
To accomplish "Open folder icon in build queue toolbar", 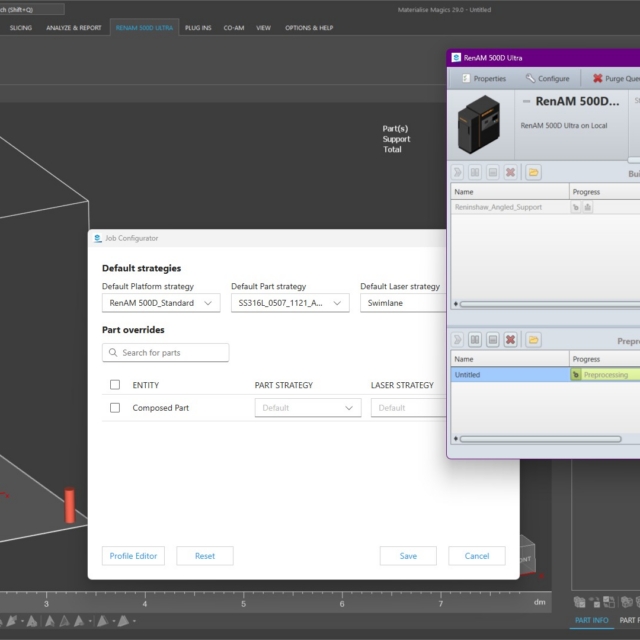I will (533, 173).
